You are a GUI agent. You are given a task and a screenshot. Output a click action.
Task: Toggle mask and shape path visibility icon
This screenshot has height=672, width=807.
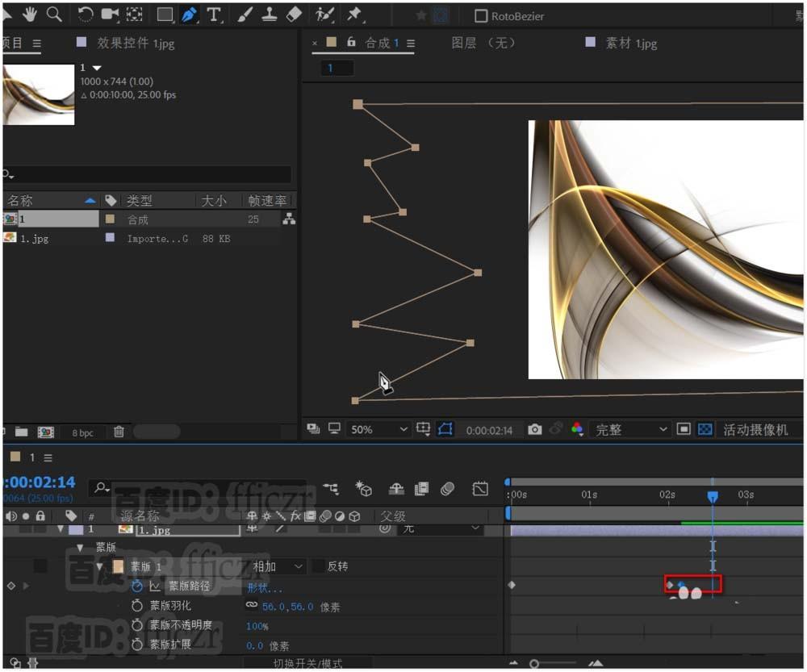pyautogui.click(x=445, y=429)
